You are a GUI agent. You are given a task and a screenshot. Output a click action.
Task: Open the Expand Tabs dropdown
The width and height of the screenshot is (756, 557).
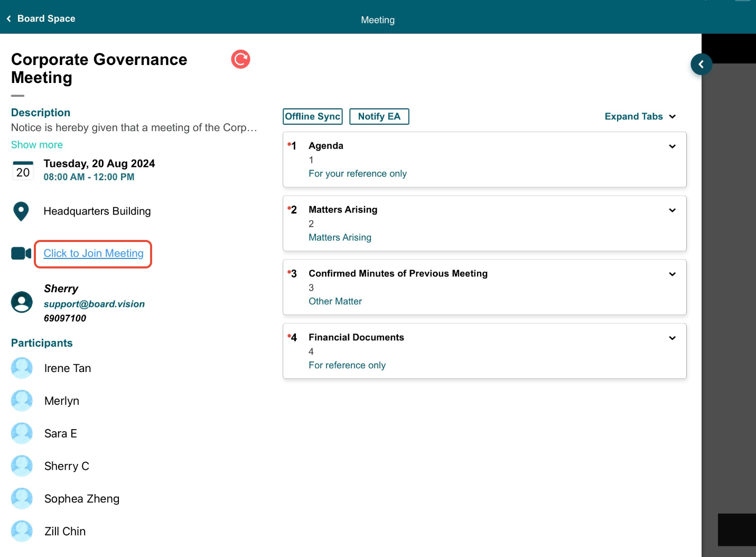click(x=640, y=116)
